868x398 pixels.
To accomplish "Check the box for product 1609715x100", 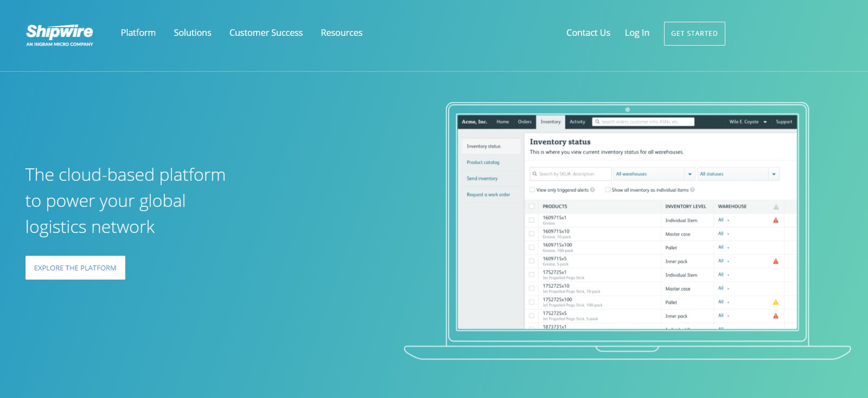I will point(532,248).
